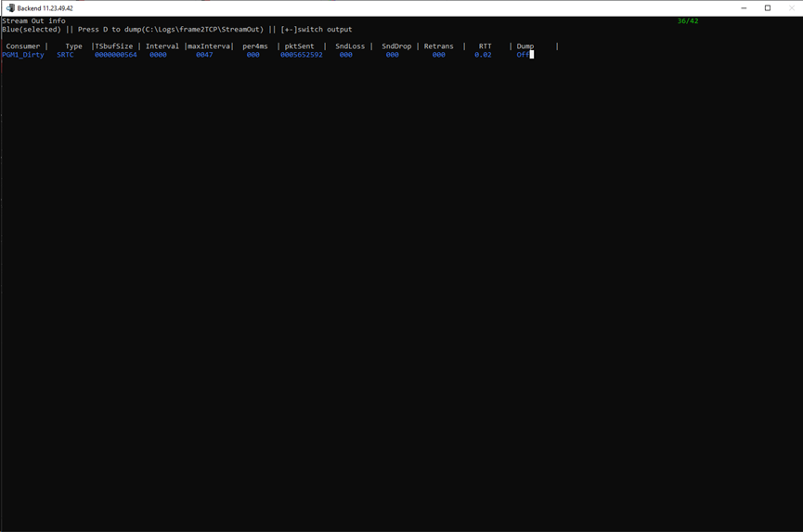Close the Backend console window
The width and height of the screenshot is (803, 532).
click(791, 8)
